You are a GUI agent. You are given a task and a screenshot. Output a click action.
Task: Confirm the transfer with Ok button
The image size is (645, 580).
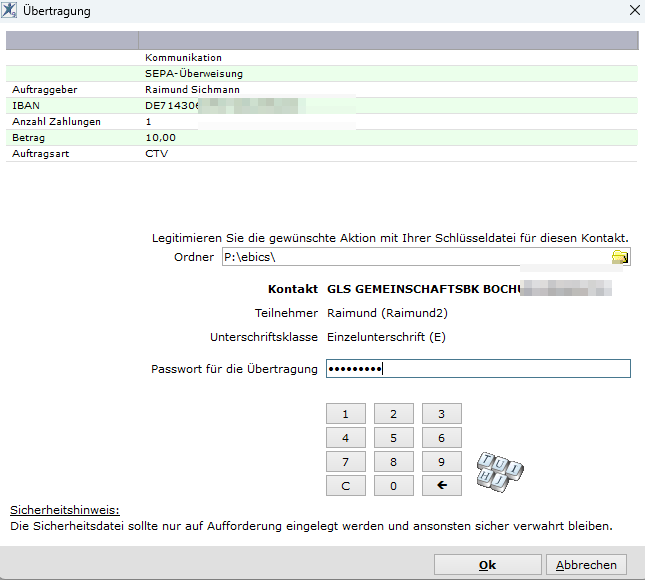click(x=487, y=565)
